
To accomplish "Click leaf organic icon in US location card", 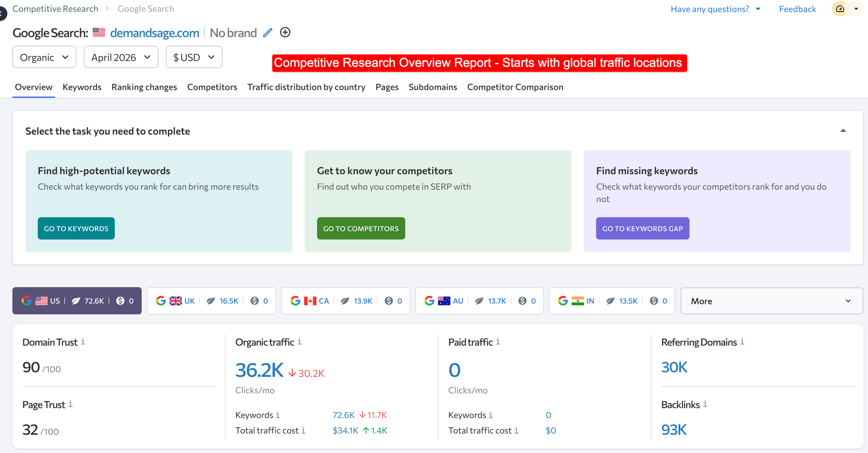I will [76, 301].
